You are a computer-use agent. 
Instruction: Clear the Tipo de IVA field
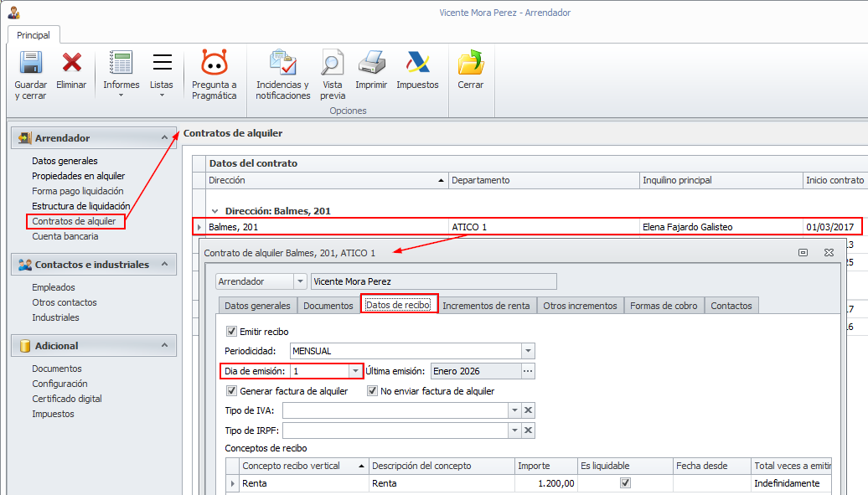[528, 410]
